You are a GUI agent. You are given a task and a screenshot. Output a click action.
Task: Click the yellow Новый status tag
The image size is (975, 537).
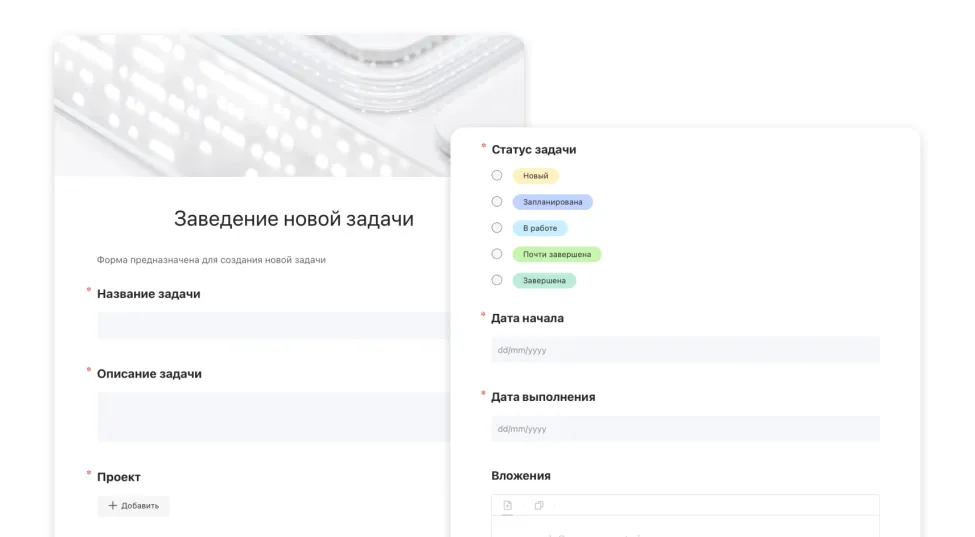(x=535, y=176)
